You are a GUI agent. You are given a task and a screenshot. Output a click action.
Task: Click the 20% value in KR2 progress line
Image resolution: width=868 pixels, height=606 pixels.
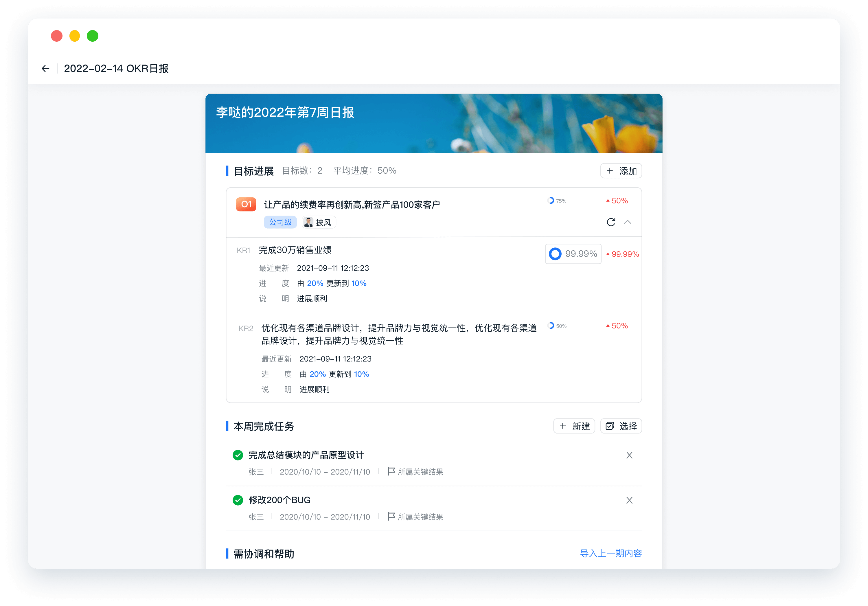pyautogui.click(x=318, y=374)
